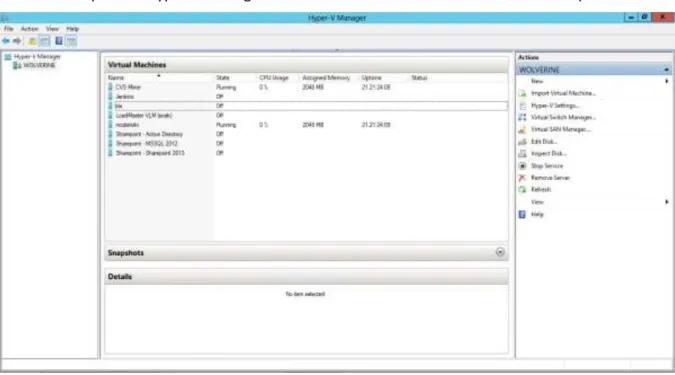
Task: Open the File menu
Action: (x=9, y=29)
